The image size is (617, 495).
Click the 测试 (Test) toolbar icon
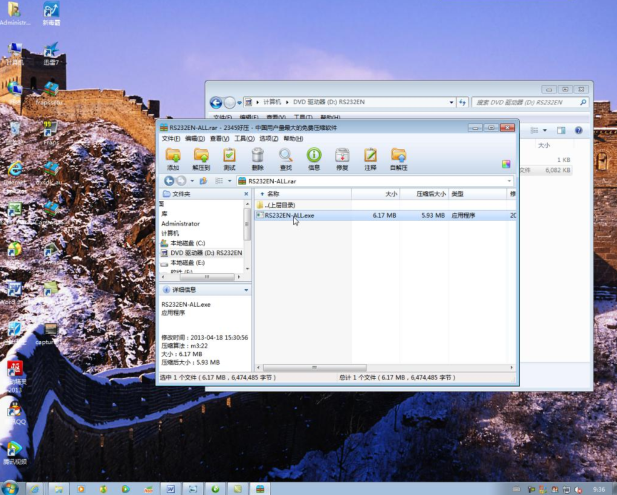coord(229,159)
